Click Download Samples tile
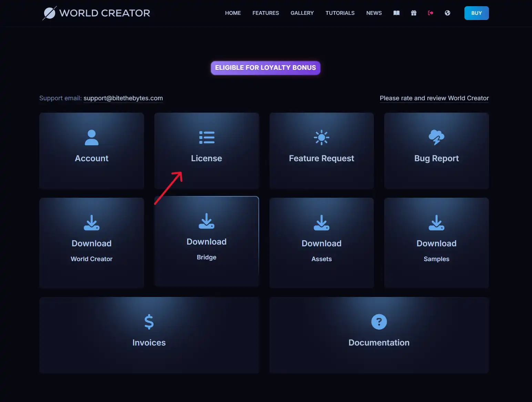 [436, 243]
